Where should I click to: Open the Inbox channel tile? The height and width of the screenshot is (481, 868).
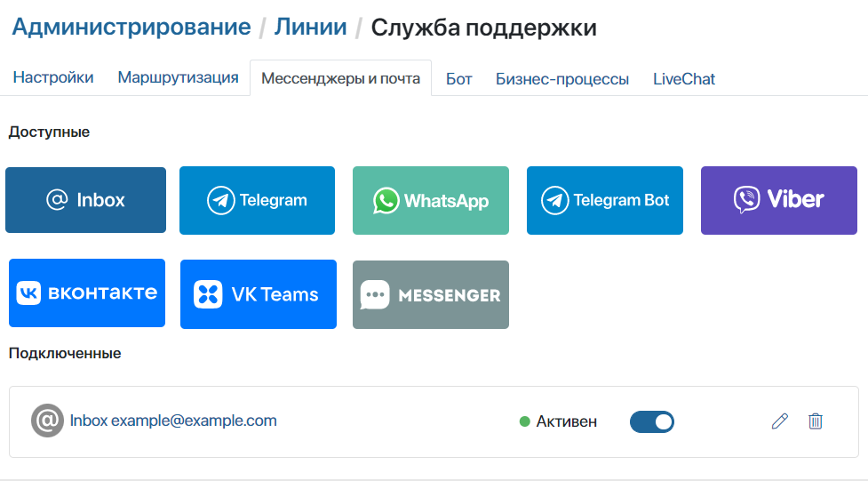[x=86, y=200]
